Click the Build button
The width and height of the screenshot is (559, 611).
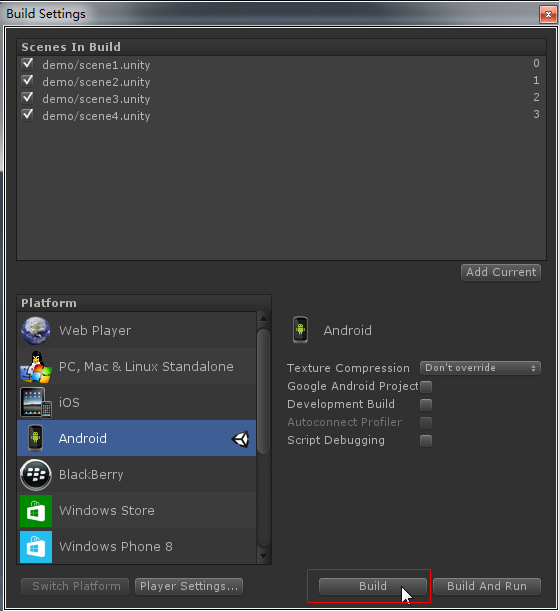coord(373,586)
